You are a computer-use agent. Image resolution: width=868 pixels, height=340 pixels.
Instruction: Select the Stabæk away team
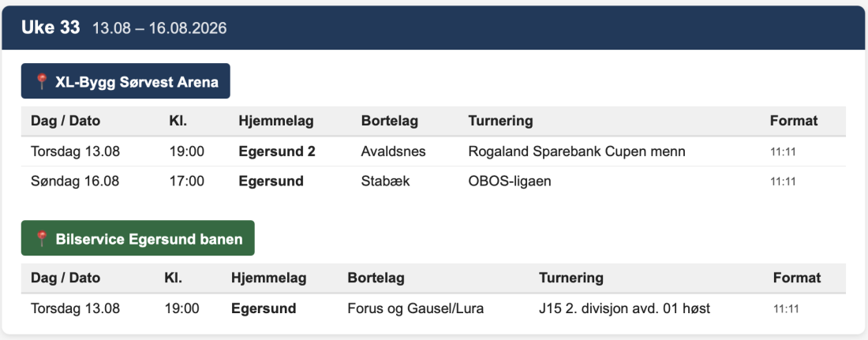pos(385,181)
